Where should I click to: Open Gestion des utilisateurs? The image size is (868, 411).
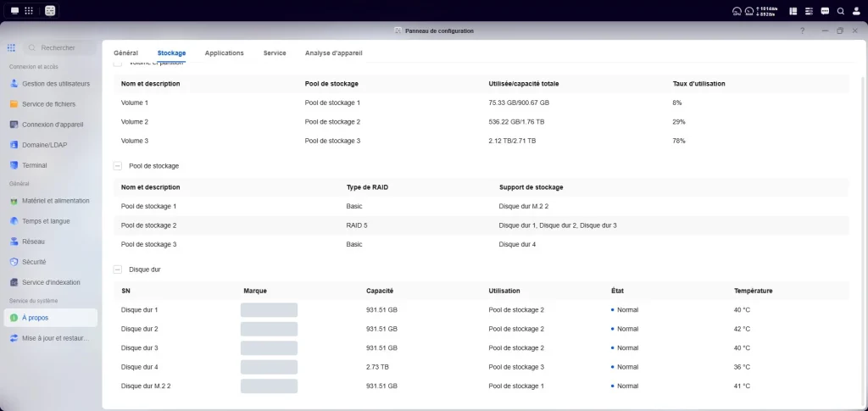click(x=50, y=84)
